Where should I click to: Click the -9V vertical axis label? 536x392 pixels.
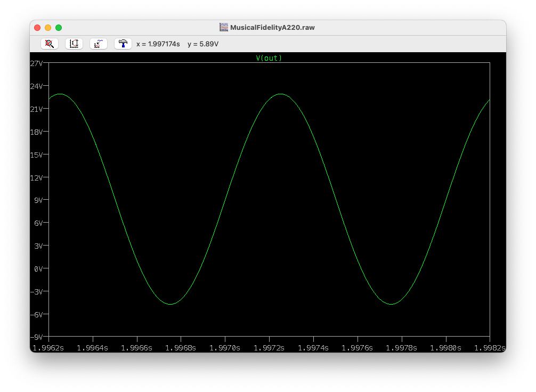(37, 337)
